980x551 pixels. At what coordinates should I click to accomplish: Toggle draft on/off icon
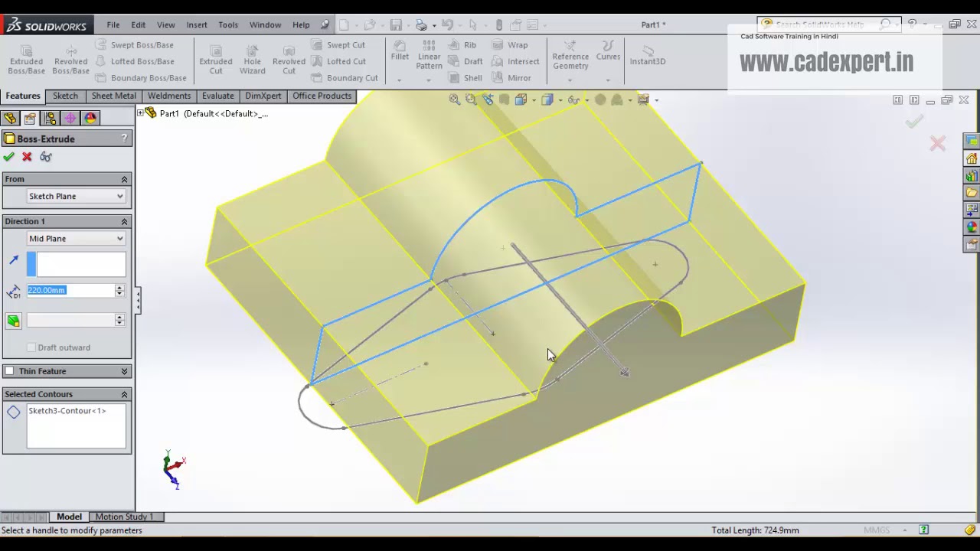click(14, 321)
